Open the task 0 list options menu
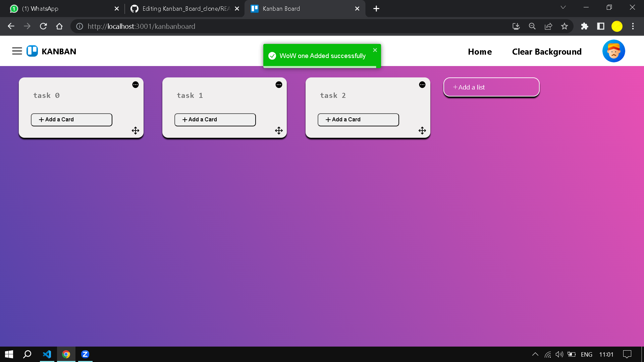The width and height of the screenshot is (644, 362). (136, 84)
